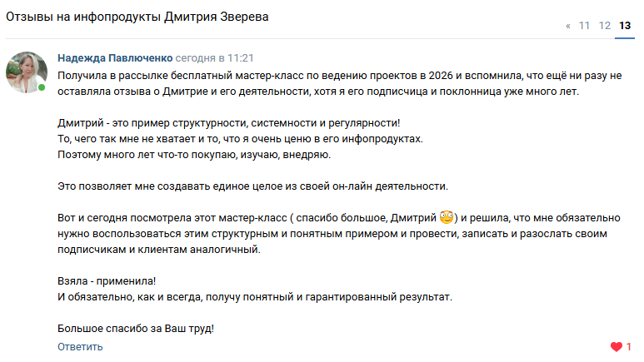Click the like counter showing 1
This screenshot has width=644, height=362.
[629, 346]
